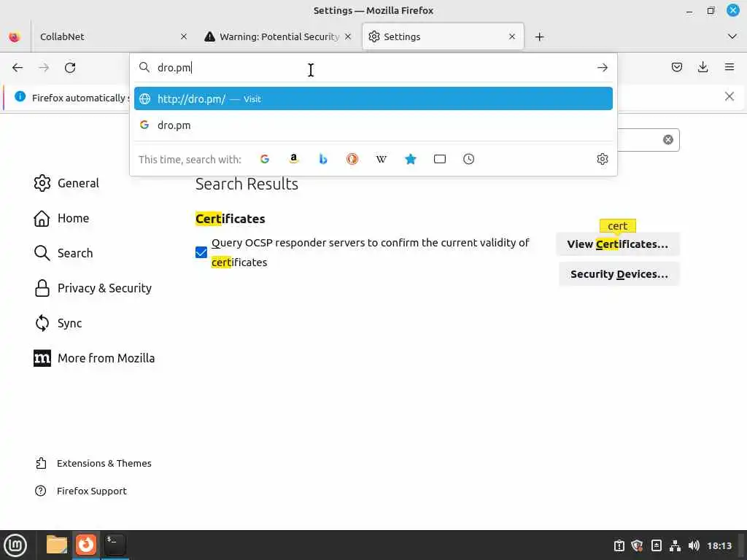Screen dimensions: 747x560
Task: Open the Privacy & Security category
Action: [x=93, y=288]
